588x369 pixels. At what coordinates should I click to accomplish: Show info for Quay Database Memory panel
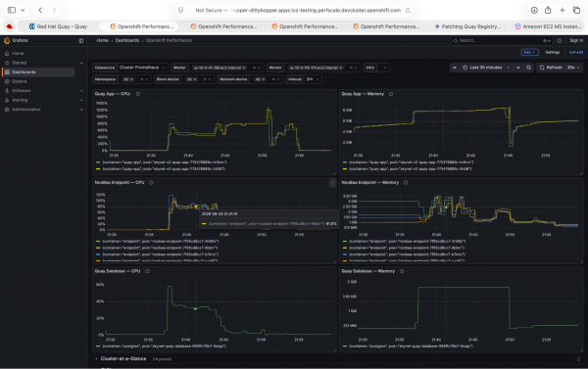coord(402,271)
